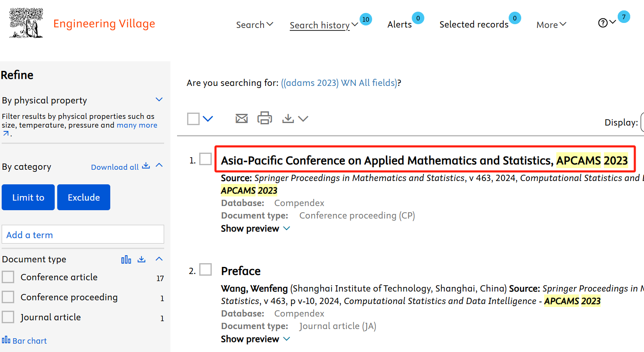This screenshot has width=644, height=352.
Task: Click 'Conference proceeding (CP)' document type text
Action: pyautogui.click(x=357, y=216)
